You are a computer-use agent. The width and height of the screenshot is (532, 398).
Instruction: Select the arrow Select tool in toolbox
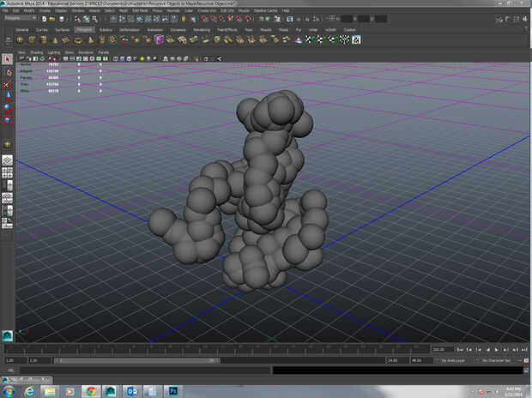(x=8, y=59)
